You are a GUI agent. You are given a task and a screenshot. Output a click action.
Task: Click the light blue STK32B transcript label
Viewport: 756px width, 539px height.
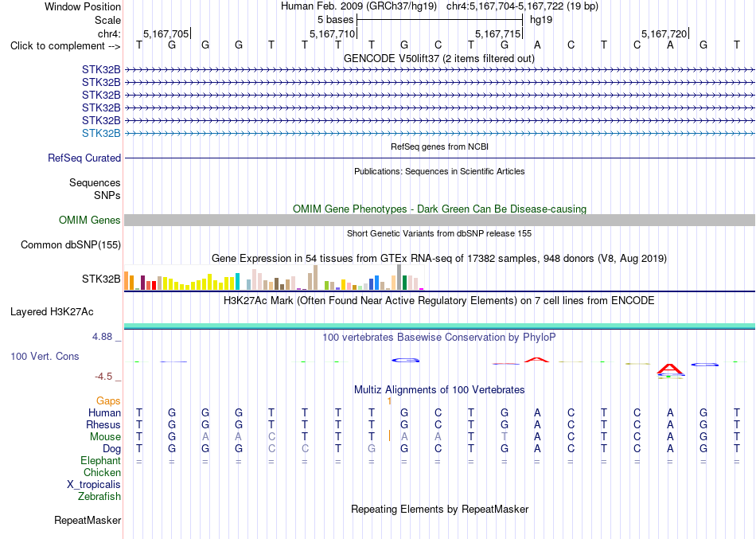[101, 133]
